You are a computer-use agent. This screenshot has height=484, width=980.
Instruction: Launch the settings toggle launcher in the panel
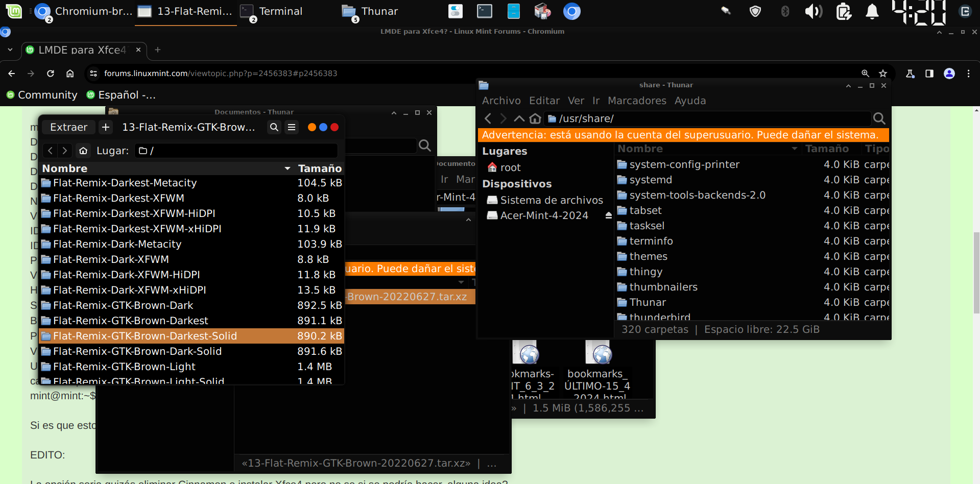(x=455, y=11)
